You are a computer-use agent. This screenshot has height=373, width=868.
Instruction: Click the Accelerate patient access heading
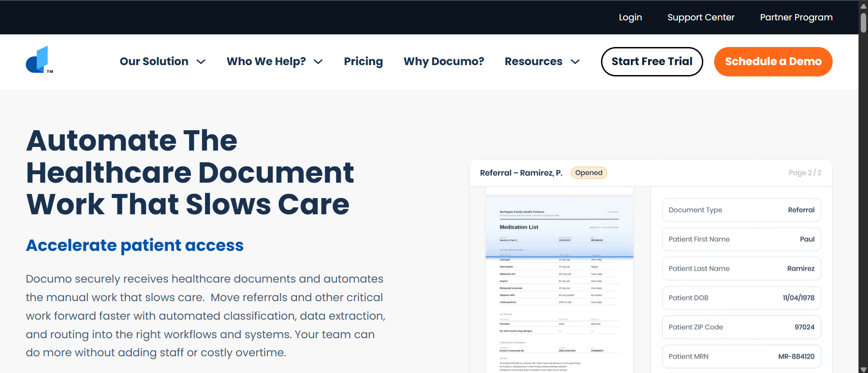(x=135, y=245)
